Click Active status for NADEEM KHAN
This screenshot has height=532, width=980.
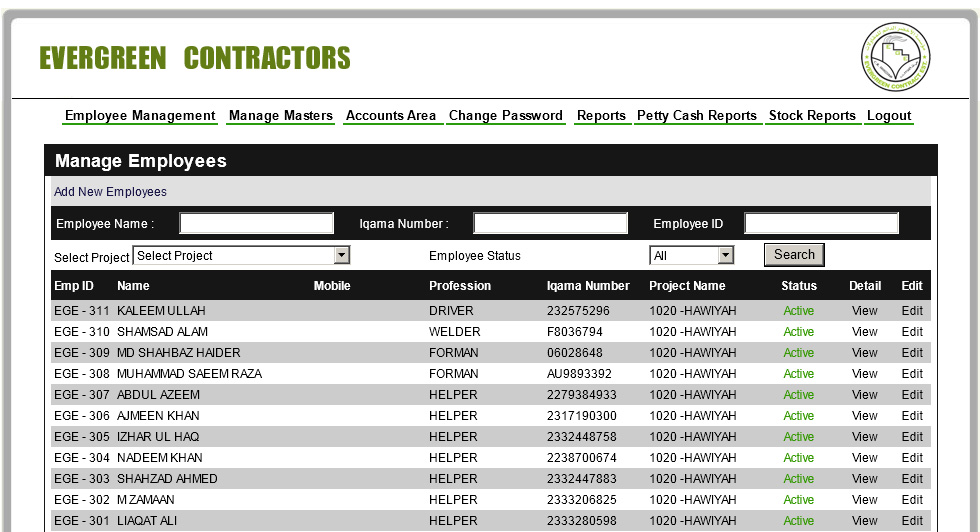point(799,458)
